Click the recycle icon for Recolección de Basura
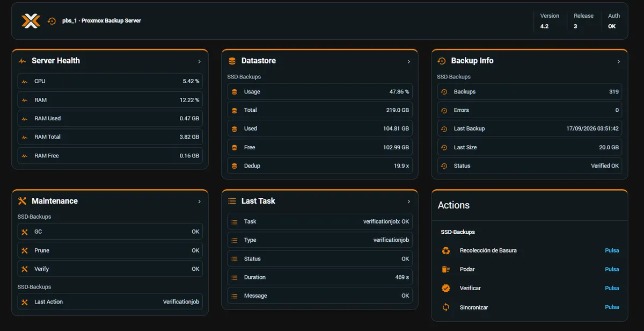The image size is (644, 331). (445, 250)
